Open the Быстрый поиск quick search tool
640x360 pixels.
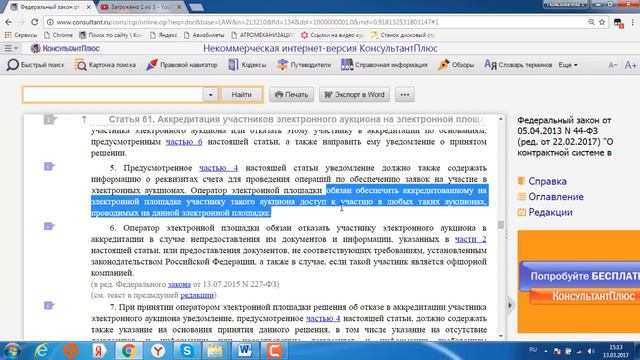(x=36, y=65)
